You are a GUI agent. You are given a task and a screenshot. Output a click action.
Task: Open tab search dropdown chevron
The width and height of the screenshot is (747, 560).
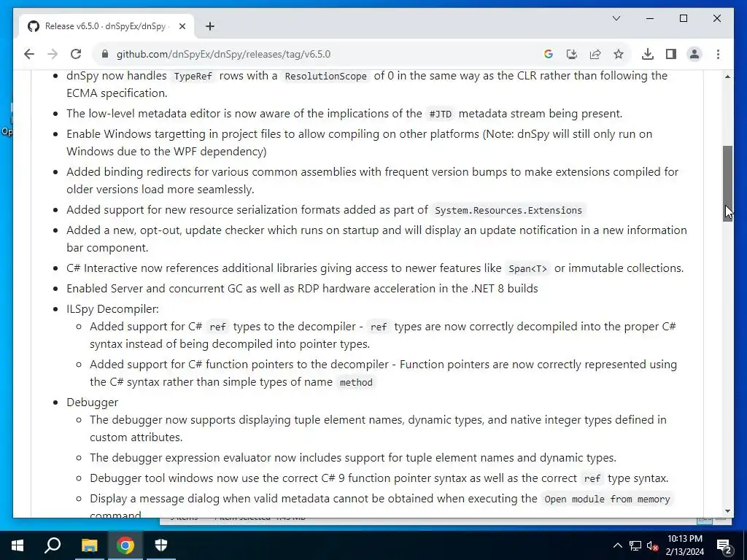click(616, 18)
